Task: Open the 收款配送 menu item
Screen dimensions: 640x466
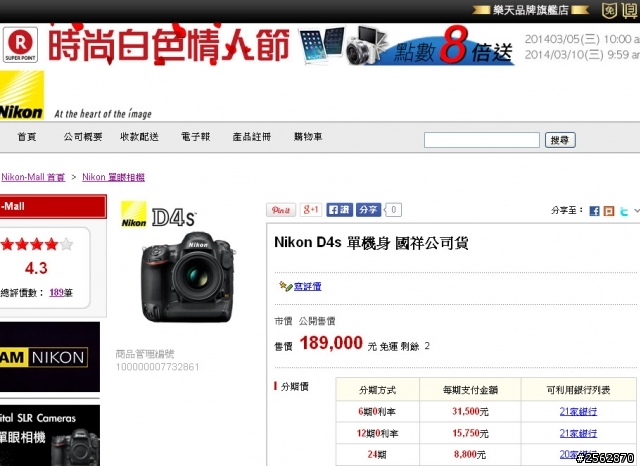Action: 139,137
